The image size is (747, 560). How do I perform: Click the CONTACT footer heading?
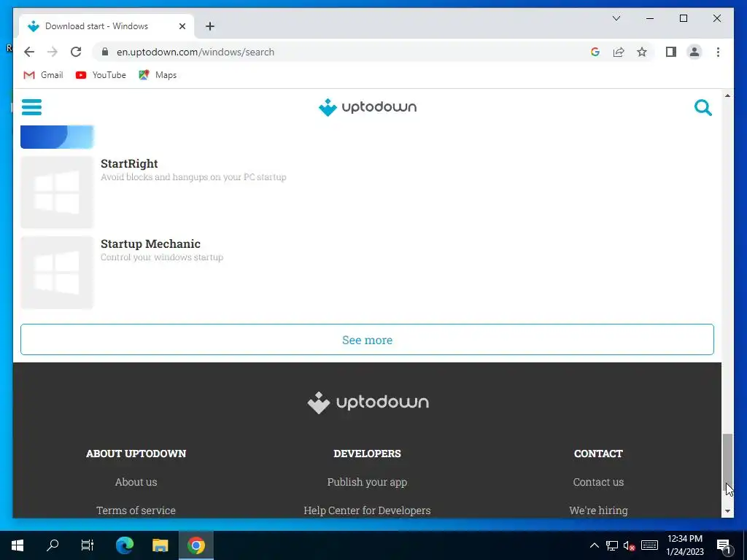click(598, 454)
